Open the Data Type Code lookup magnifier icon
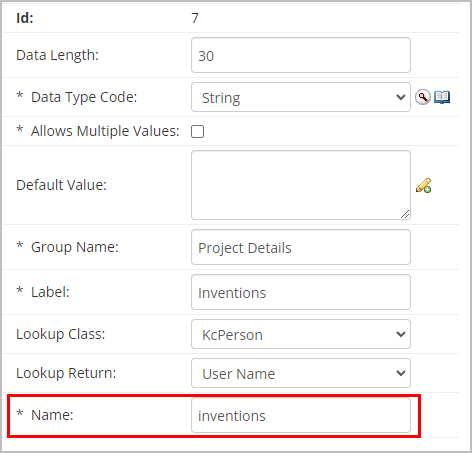Viewport: 472px width, 453px height. (x=423, y=97)
